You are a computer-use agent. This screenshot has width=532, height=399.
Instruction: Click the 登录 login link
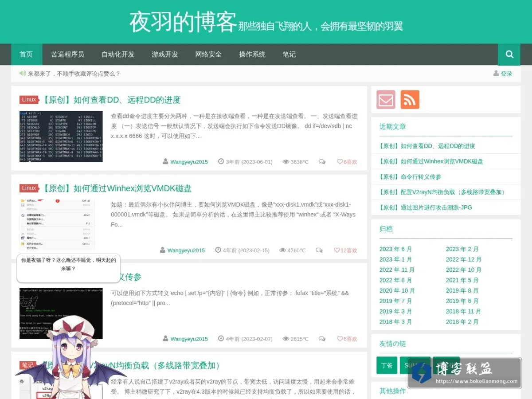tap(506, 74)
